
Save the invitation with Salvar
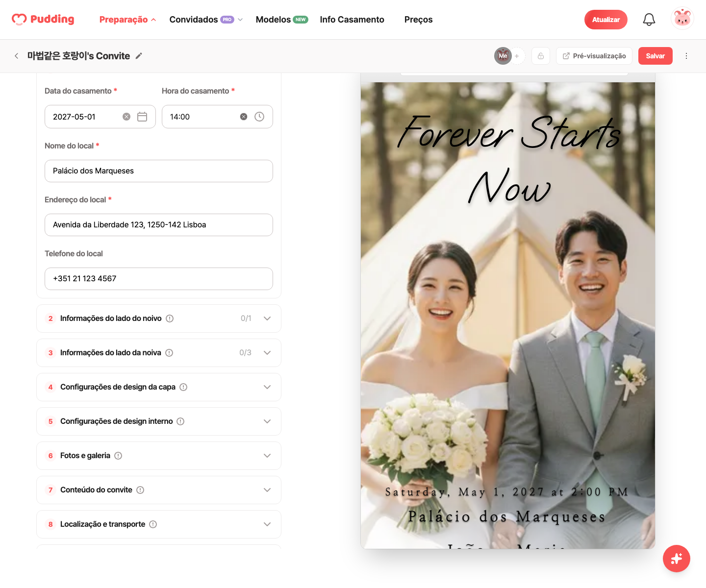coord(656,56)
